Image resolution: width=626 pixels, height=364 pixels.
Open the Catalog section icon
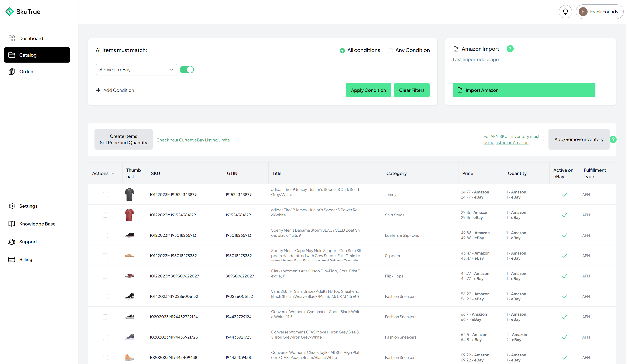point(11,55)
